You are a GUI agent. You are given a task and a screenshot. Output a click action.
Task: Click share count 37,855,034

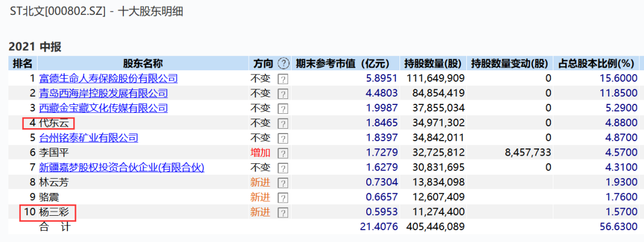[438, 108]
